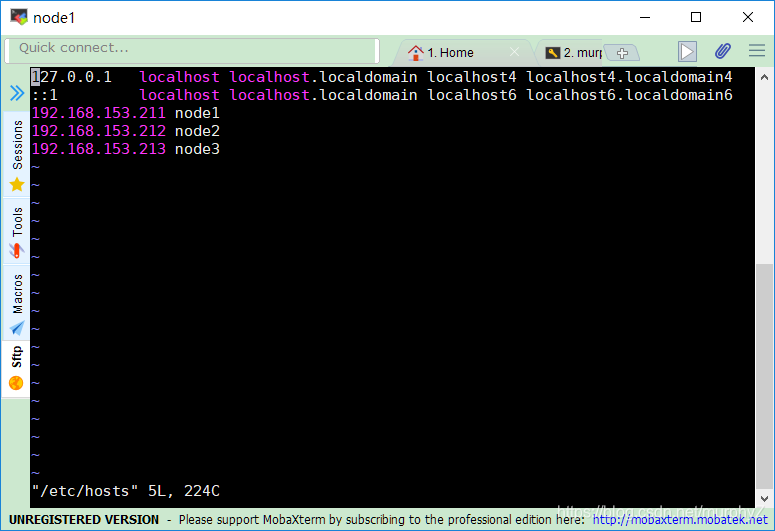Minimize the node1 window
Image resolution: width=775 pixels, height=531 pixels.
coord(645,17)
